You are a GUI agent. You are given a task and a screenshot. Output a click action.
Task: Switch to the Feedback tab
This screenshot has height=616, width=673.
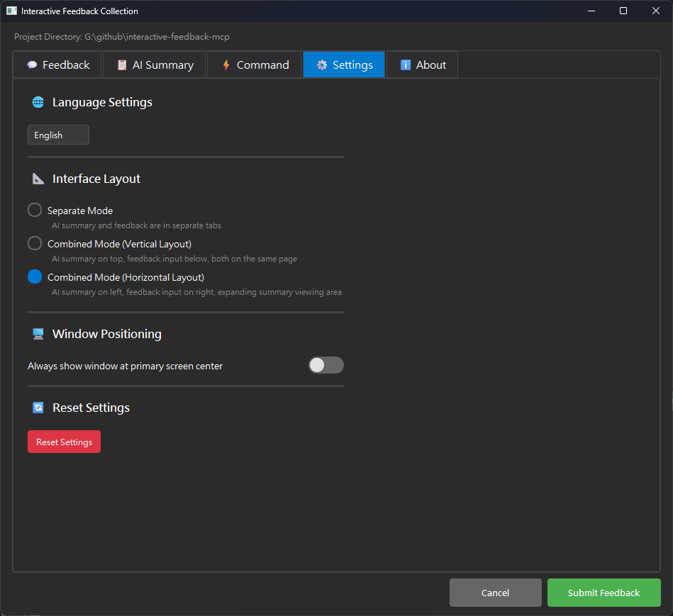[57, 64]
